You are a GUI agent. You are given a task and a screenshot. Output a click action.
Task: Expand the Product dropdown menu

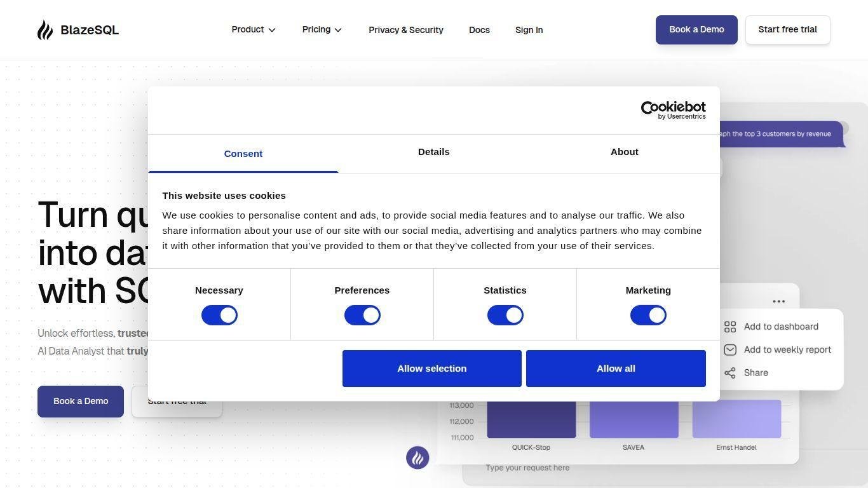(x=254, y=30)
